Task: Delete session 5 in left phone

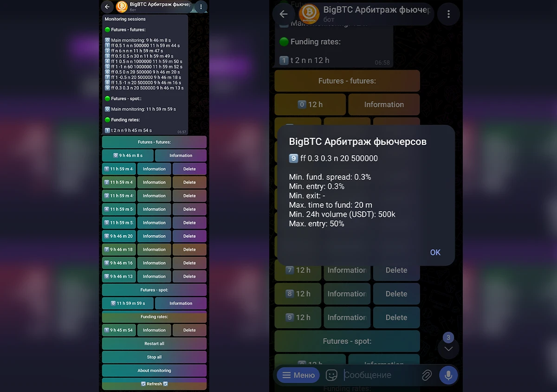Action: pyautogui.click(x=189, y=223)
